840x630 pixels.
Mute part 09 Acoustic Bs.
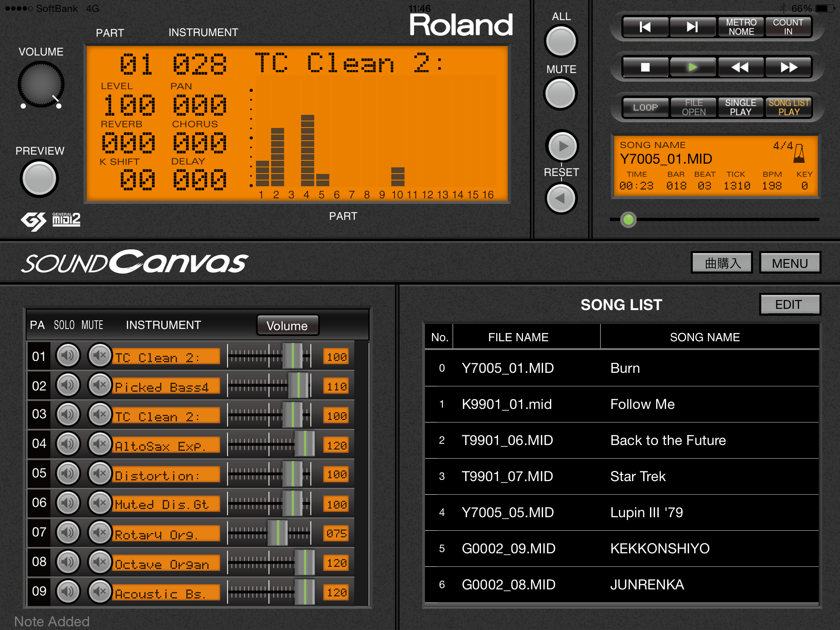pos(100,592)
